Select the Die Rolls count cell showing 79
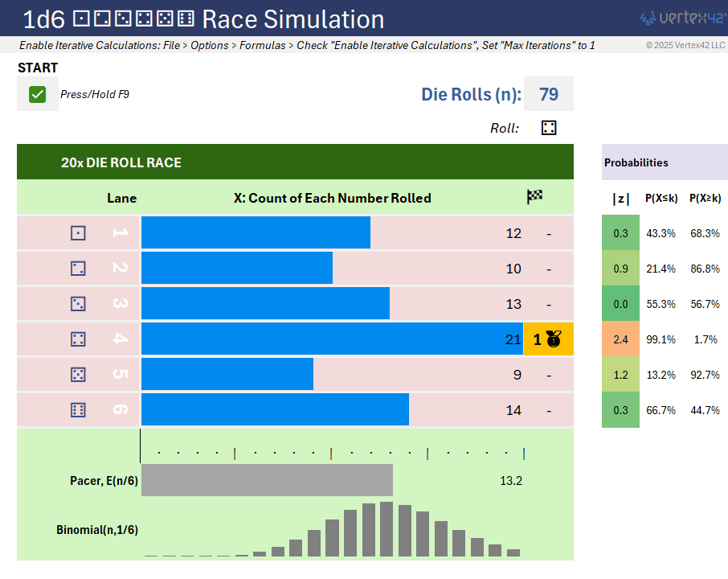 (x=548, y=94)
